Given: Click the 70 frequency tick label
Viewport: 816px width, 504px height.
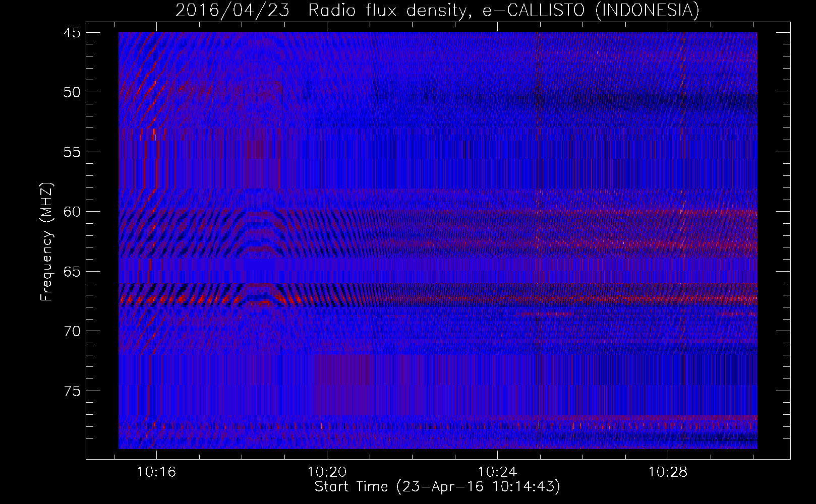Looking at the screenshot, I should [72, 331].
